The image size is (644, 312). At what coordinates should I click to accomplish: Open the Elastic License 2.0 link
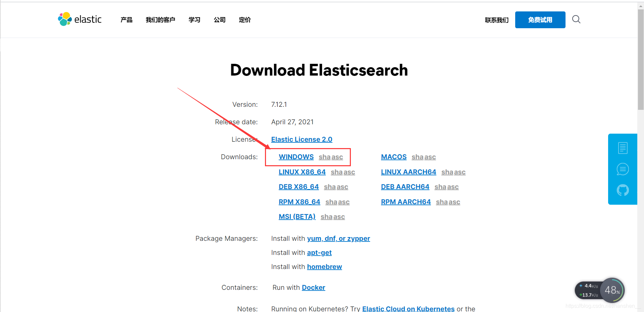coord(302,139)
